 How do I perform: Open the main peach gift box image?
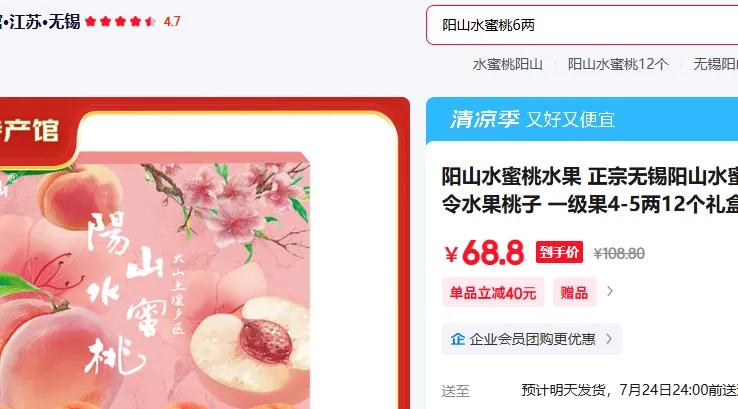click(155, 280)
